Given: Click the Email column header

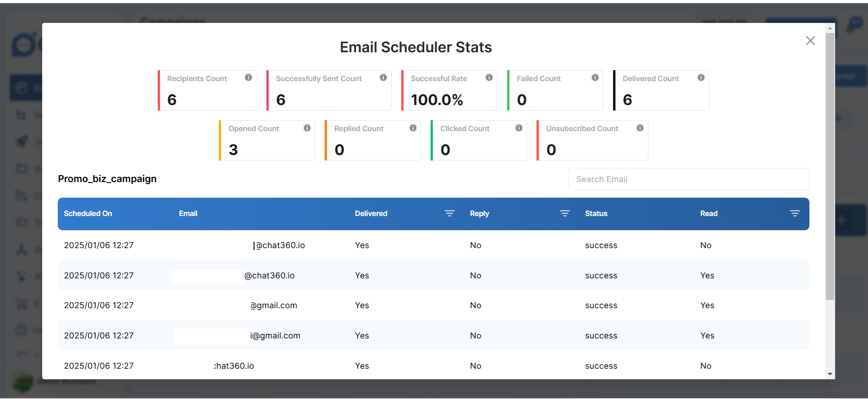Looking at the screenshot, I should coord(188,214).
